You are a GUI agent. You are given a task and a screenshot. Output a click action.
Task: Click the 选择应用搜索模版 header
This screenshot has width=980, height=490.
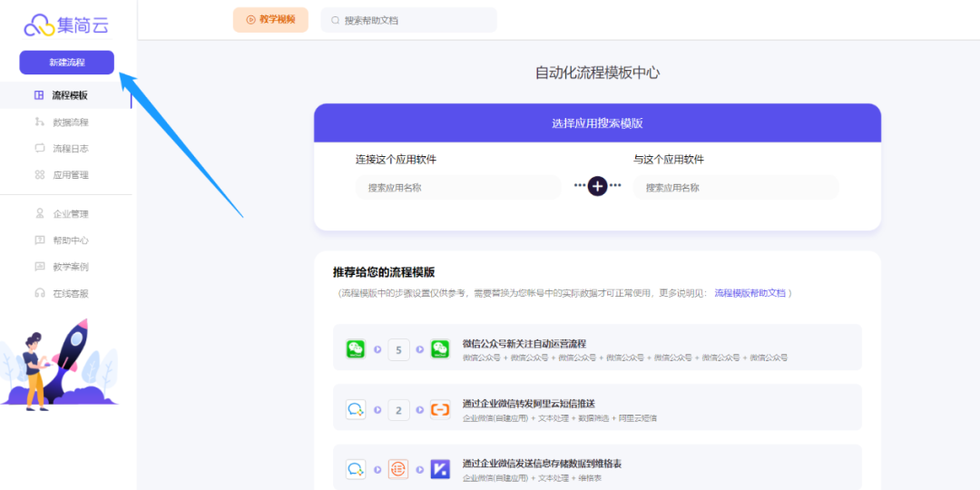[597, 123]
